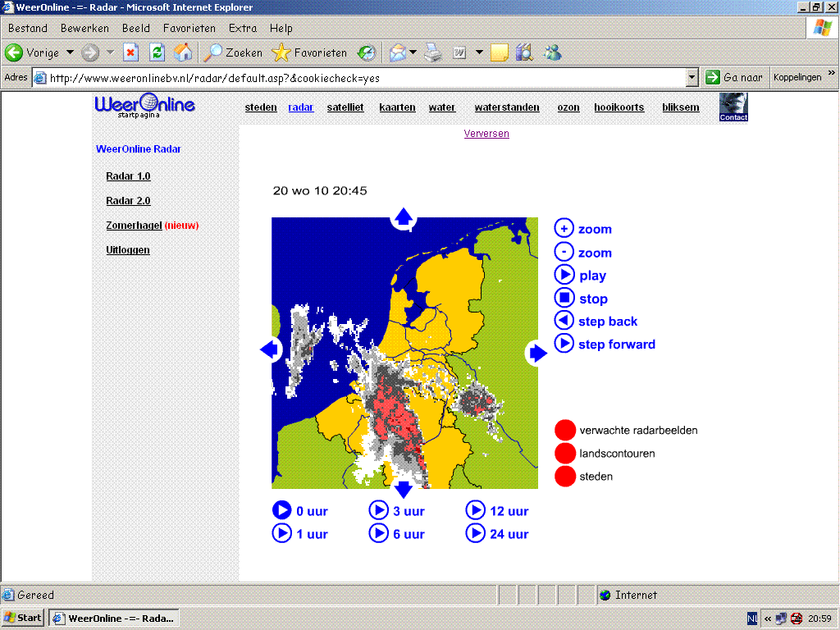This screenshot has width=840, height=630.
Task: Open the Extra menu
Action: click(243, 28)
